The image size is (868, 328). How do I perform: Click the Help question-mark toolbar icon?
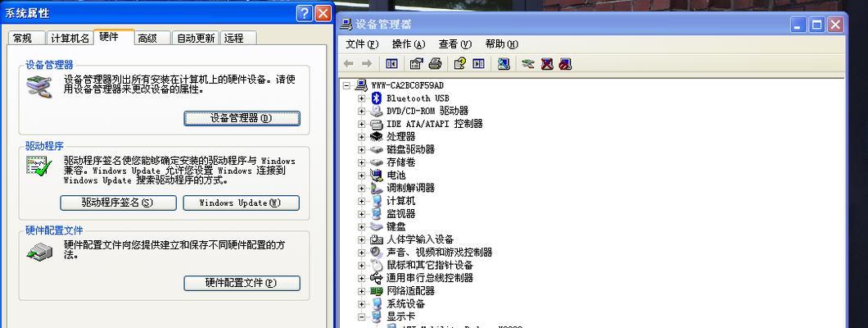point(459,64)
